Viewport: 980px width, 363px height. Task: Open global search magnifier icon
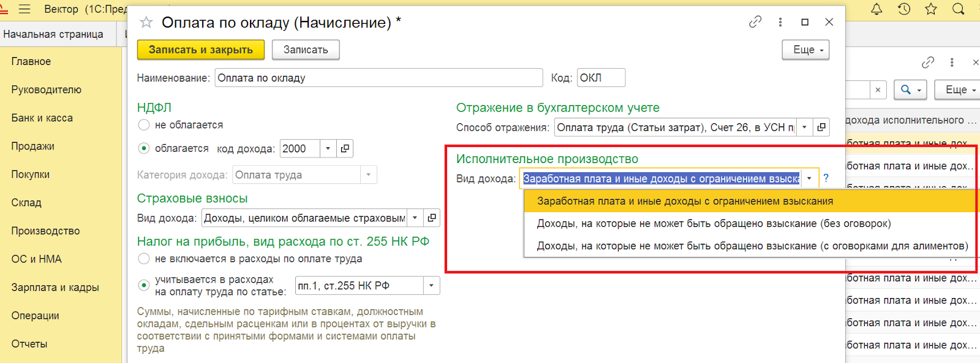959,9
